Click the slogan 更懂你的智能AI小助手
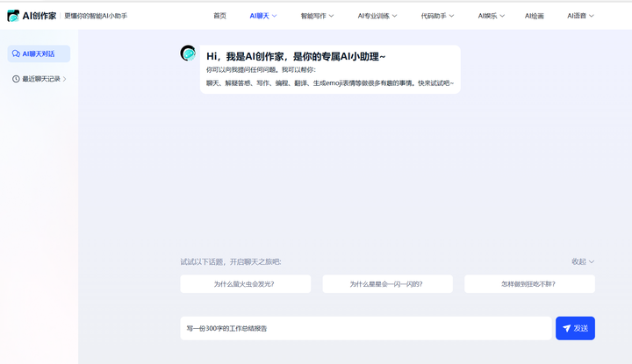632x364 pixels. pos(96,16)
